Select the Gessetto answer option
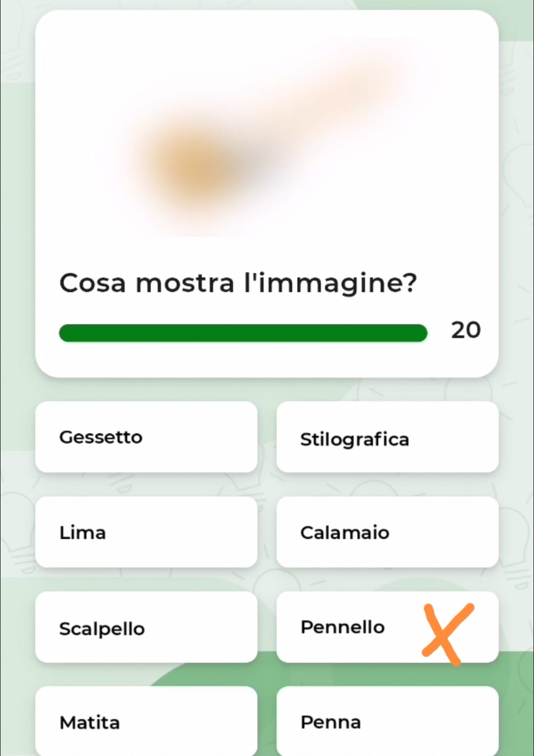This screenshot has width=534, height=756. [146, 437]
